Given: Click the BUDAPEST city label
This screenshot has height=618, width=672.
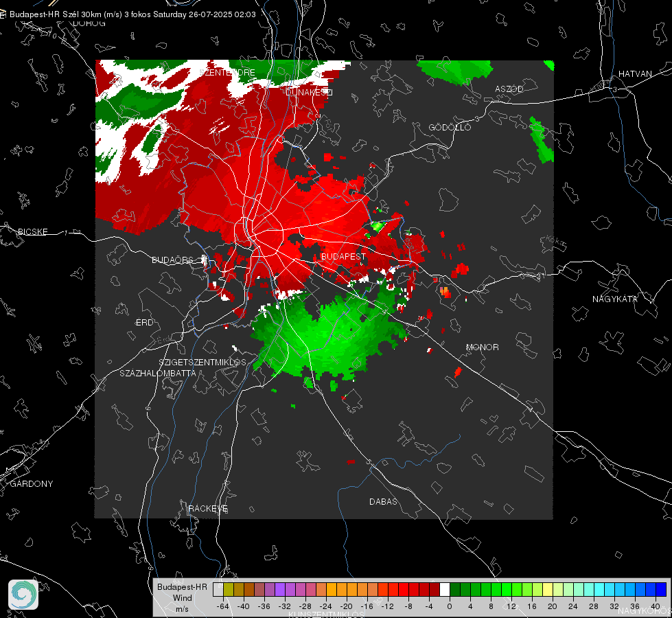Looking at the screenshot, I should pyautogui.click(x=343, y=256).
